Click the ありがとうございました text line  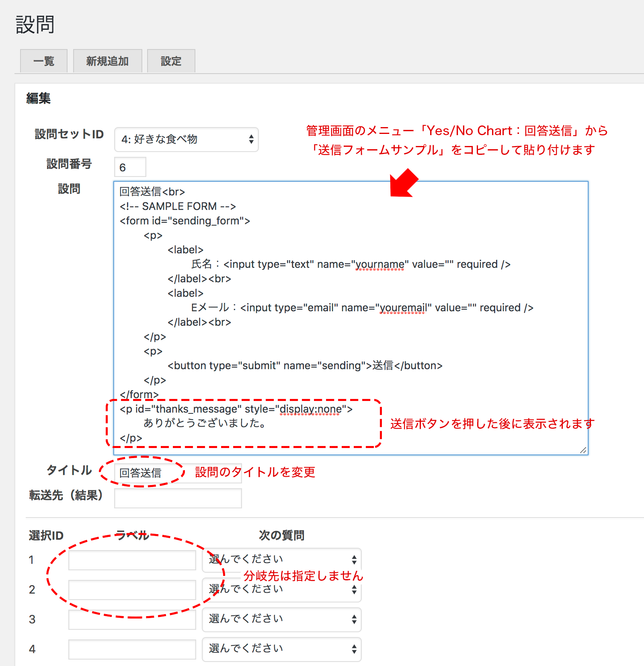pyautogui.click(x=204, y=423)
